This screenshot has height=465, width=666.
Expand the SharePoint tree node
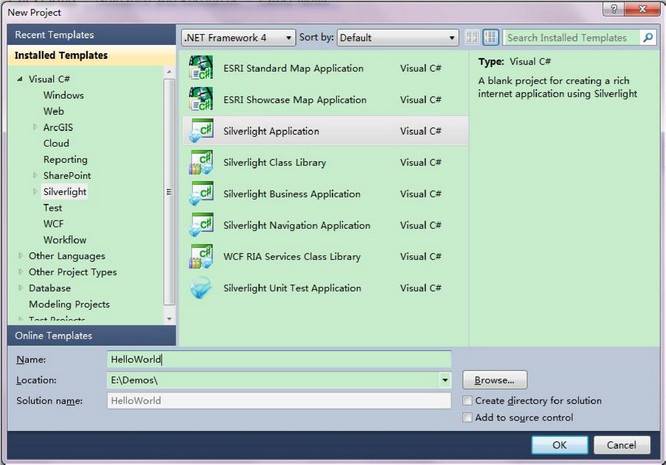click(x=35, y=175)
